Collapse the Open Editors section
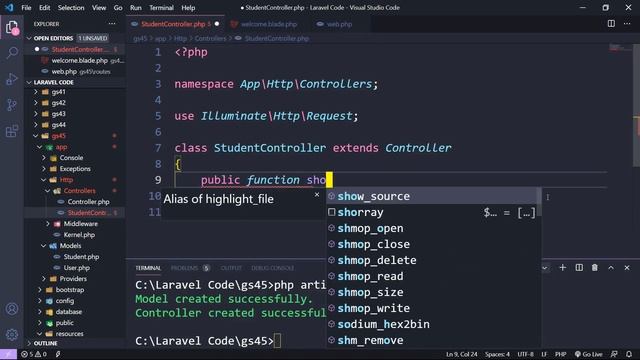The image size is (640, 360). pyautogui.click(x=29, y=38)
